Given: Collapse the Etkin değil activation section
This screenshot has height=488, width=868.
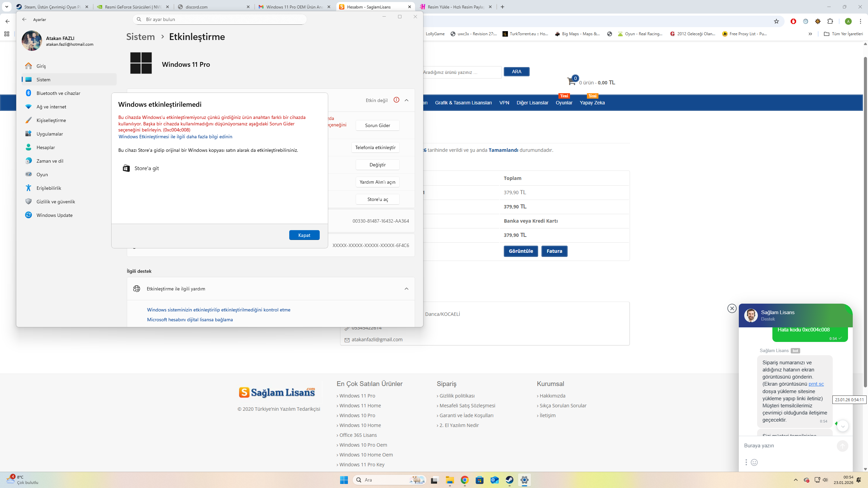Looking at the screenshot, I should point(407,100).
